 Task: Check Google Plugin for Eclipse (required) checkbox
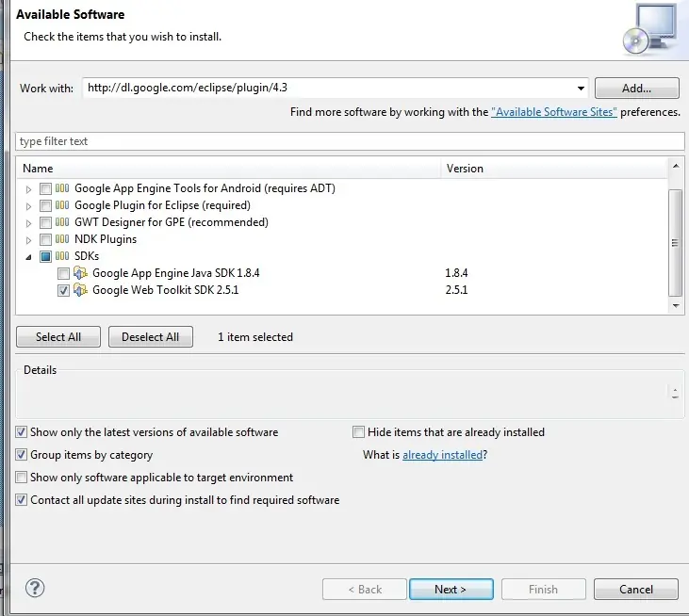[x=45, y=205]
